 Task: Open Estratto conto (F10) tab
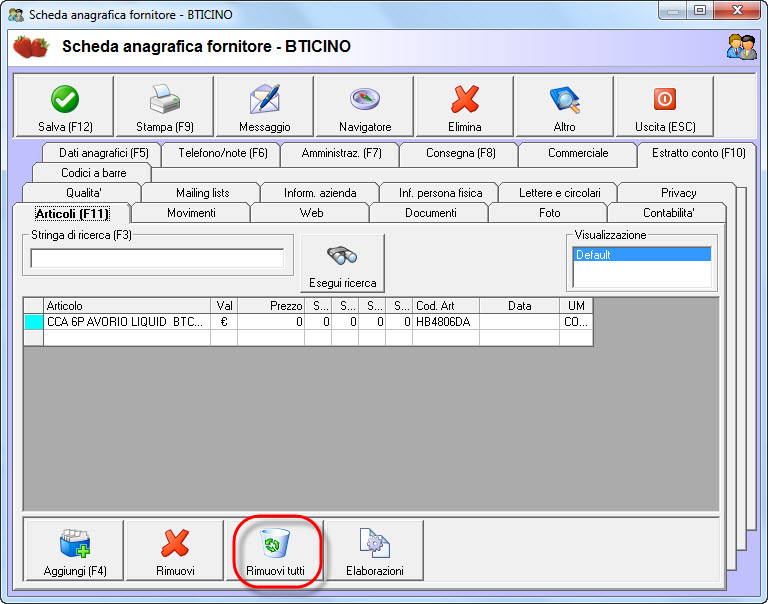click(x=698, y=153)
